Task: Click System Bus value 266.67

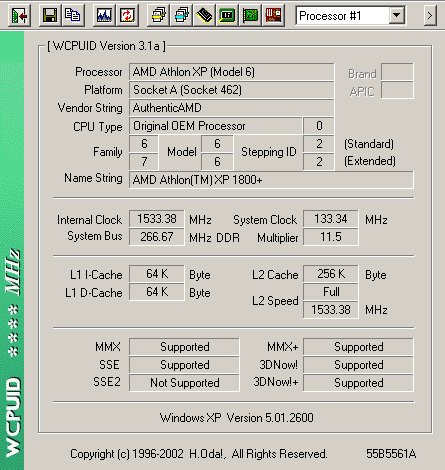Action: click(x=157, y=237)
